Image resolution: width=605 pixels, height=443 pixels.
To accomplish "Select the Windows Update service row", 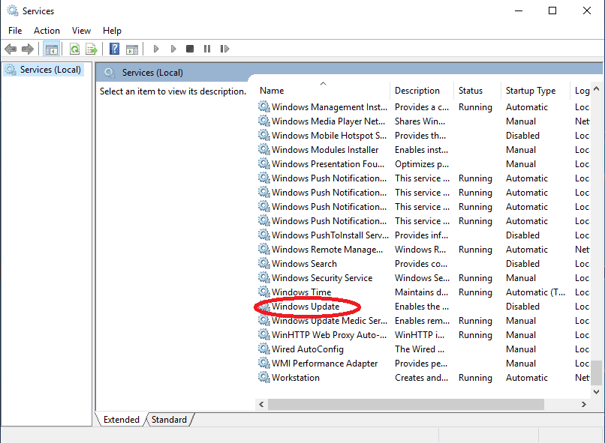I will click(305, 307).
